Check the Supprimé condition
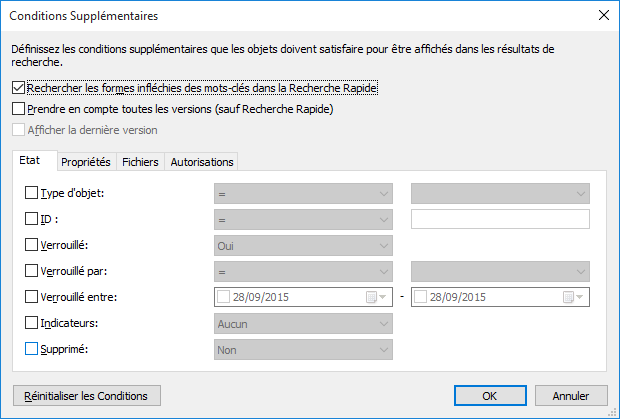 point(32,349)
